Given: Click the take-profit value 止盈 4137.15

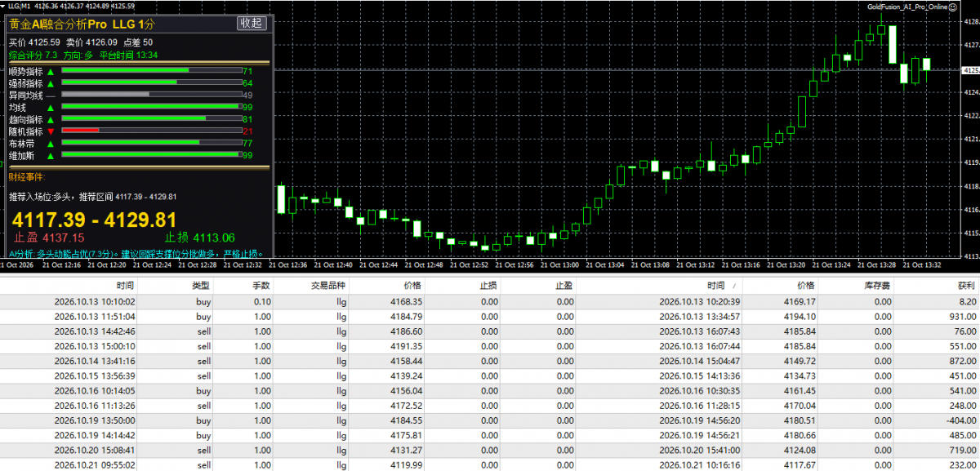Looking at the screenshot, I should 50,238.
